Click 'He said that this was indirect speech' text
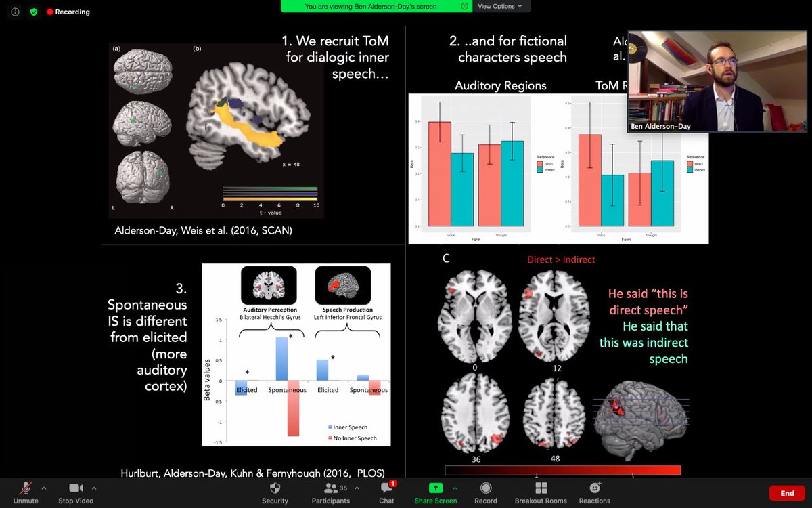812x508 pixels. tap(645, 343)
